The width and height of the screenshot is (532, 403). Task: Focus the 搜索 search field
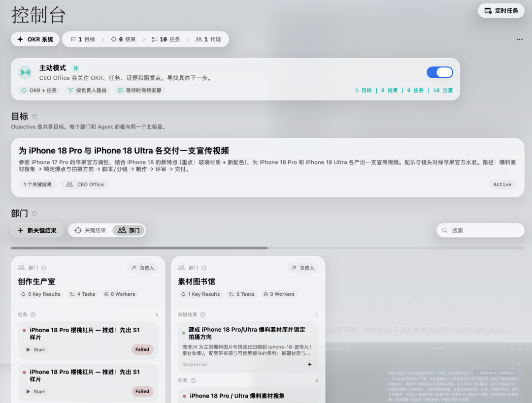(480, 230)
